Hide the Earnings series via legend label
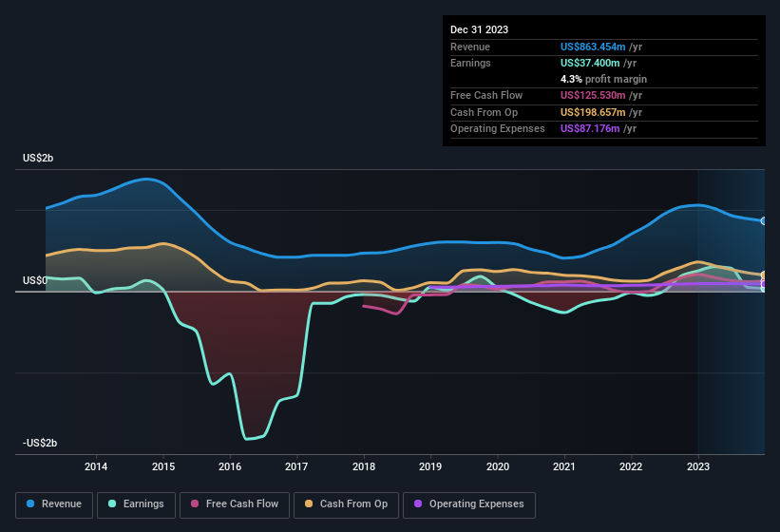 point(143,504)
